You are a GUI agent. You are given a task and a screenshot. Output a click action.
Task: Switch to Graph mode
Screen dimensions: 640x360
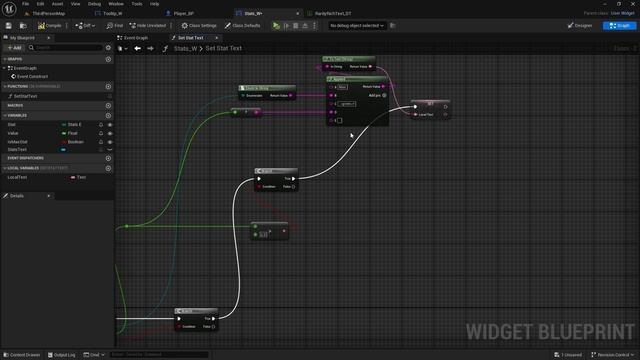click(619, 26)
